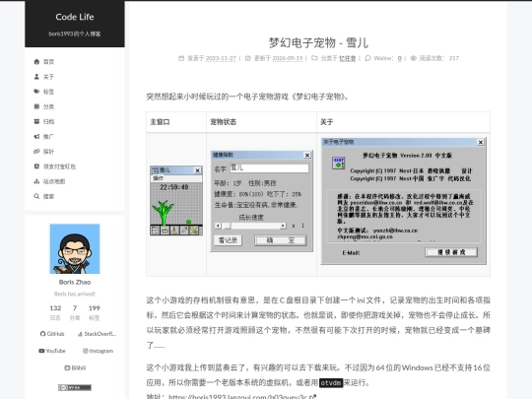The image size is (532, 399).
Task: Open the 归档 archives menu item
Action: 43,121
